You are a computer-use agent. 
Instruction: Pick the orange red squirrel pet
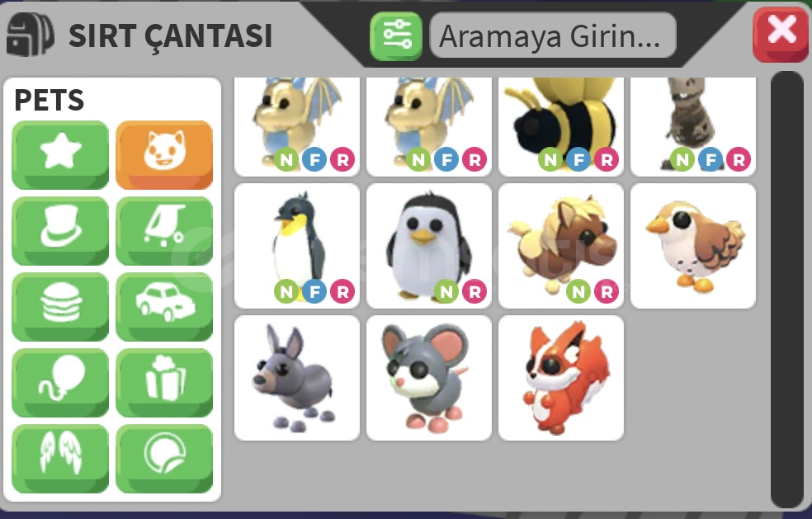(561, 378)
